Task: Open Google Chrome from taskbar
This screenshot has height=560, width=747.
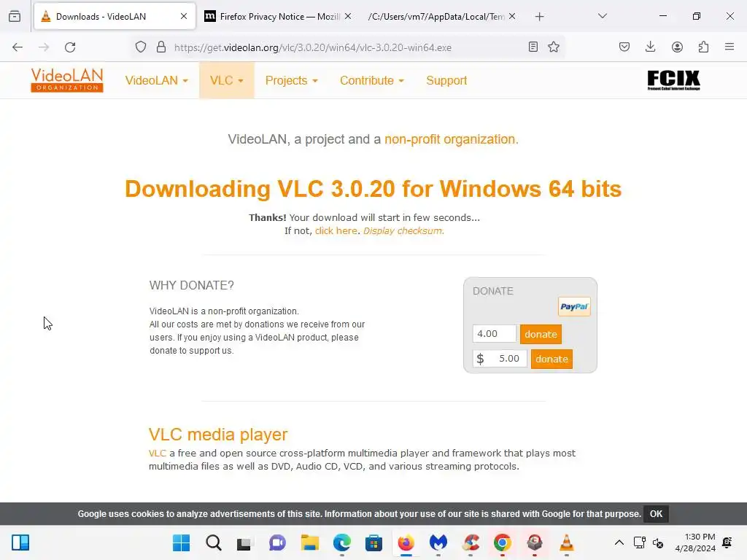Action: pyautogui.click(x=502, y=542)
